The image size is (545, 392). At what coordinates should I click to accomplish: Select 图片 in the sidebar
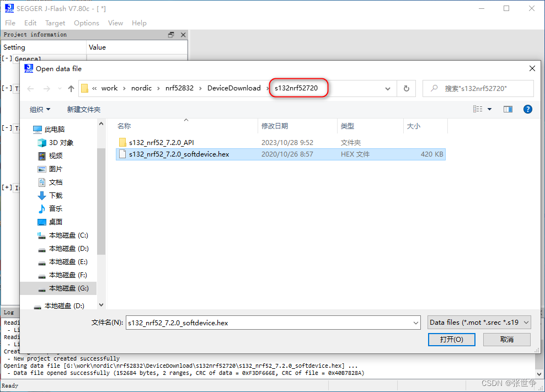point(56,169)
